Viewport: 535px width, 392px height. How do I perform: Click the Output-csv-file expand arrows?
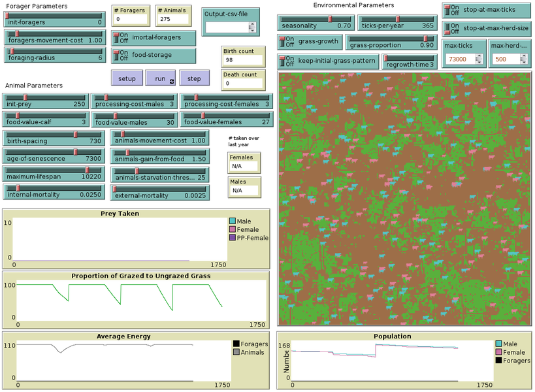252,27
